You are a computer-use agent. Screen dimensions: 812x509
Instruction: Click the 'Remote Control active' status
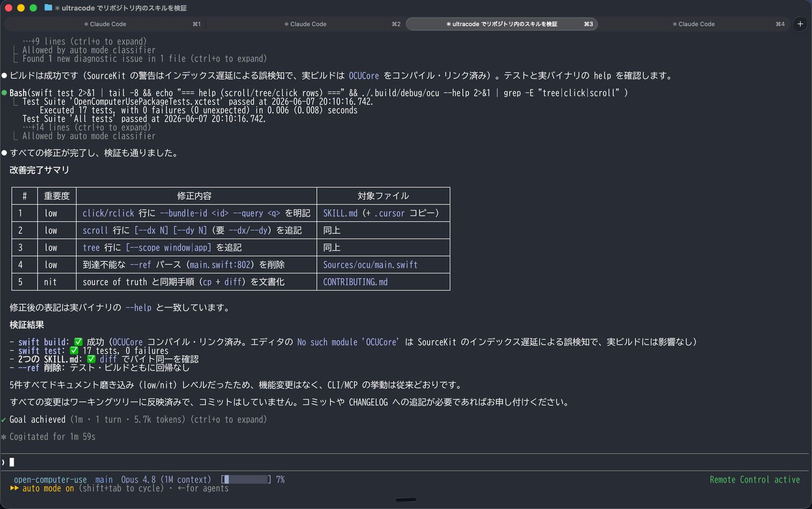(755, 480)
